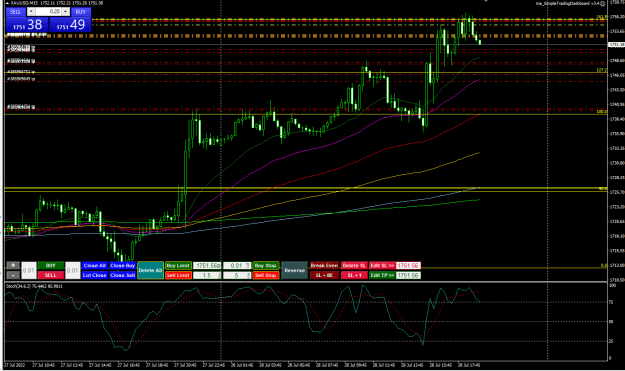Click the Delete SL button

(354, 265)
